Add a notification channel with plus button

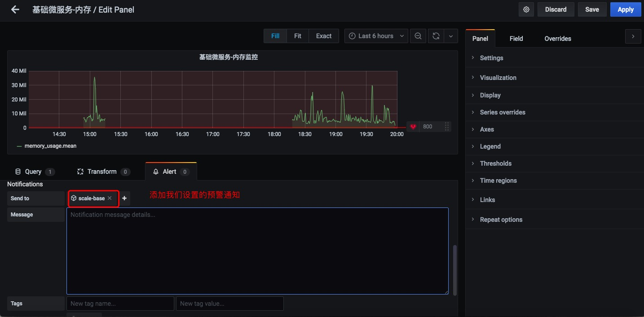click(x=124, y=198)
